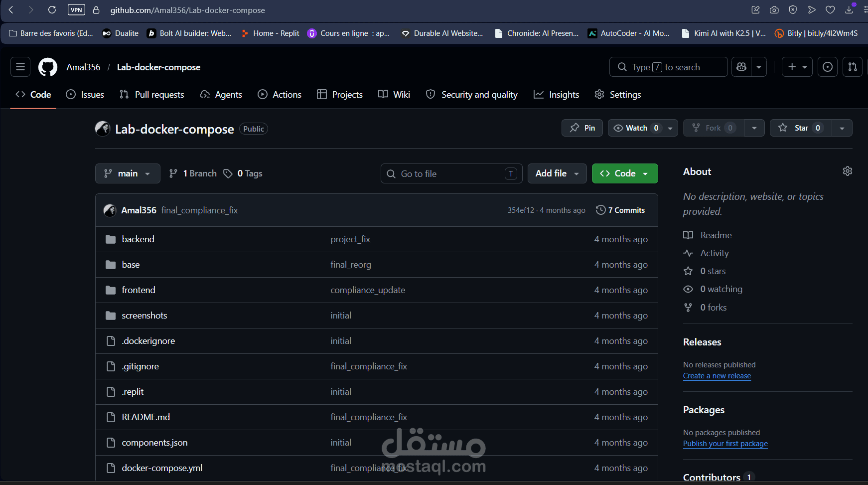Open Copilot chat icon in header

741,67
